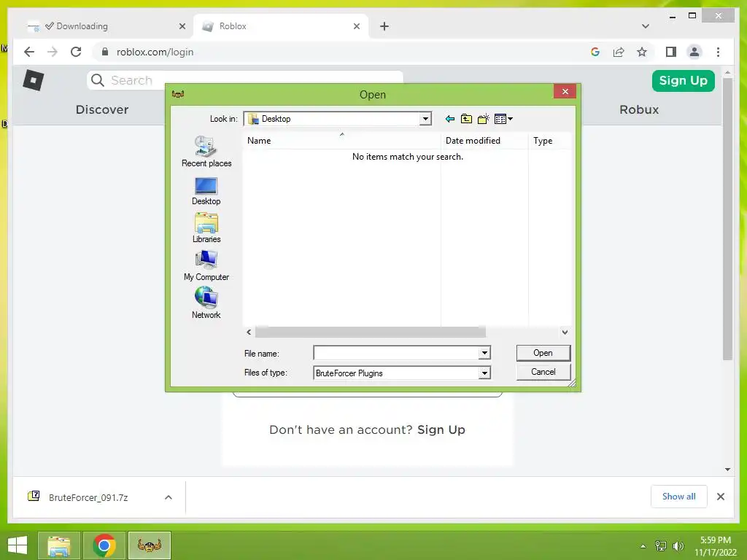Switch to Chrome in the taskbar
Image resolution: width=747 pixels, height=560 pixels.
point(104,545)
